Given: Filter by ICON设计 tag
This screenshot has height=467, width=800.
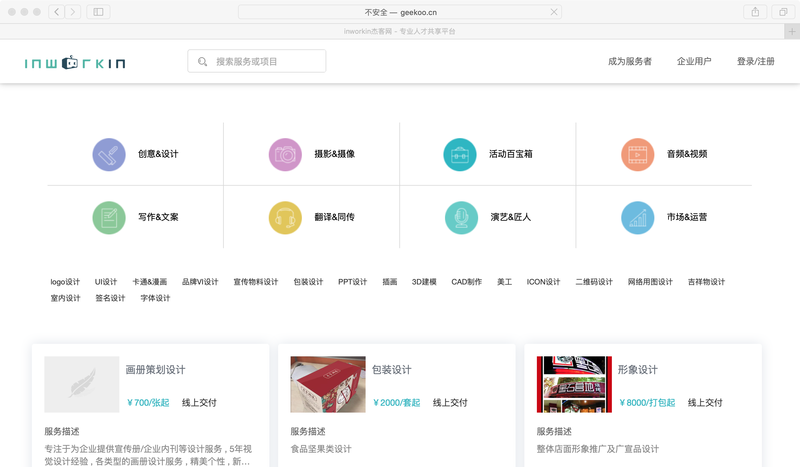Looking at the screenshot, I should [x=543, y=282].
